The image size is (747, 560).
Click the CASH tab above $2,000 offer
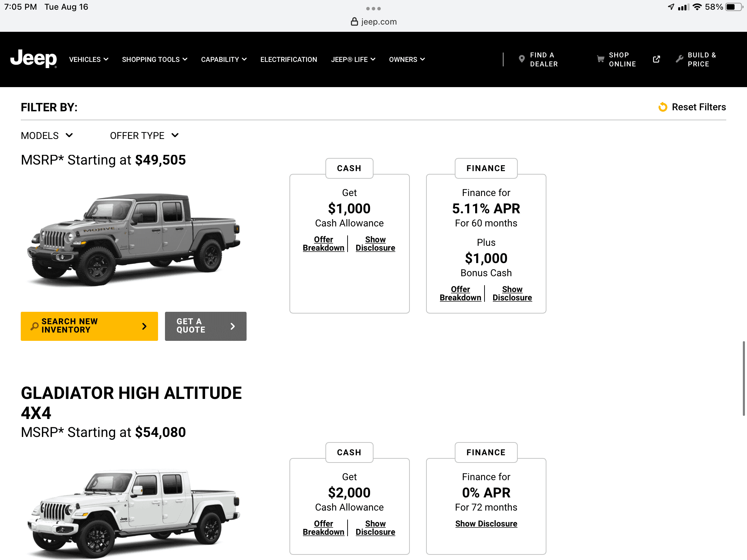[349, 452]
